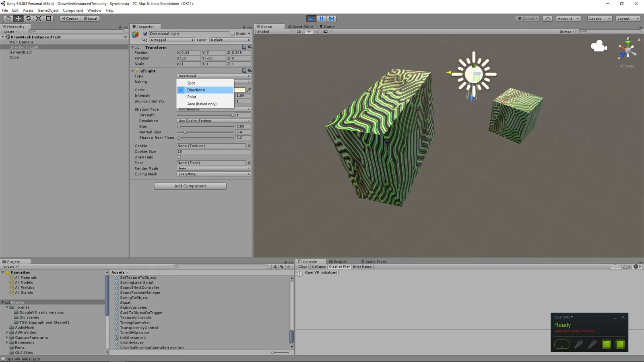This screenshot has height=362, width=644.
Task: Open the Culling Mask dropdown
Action: coord(214,174)
